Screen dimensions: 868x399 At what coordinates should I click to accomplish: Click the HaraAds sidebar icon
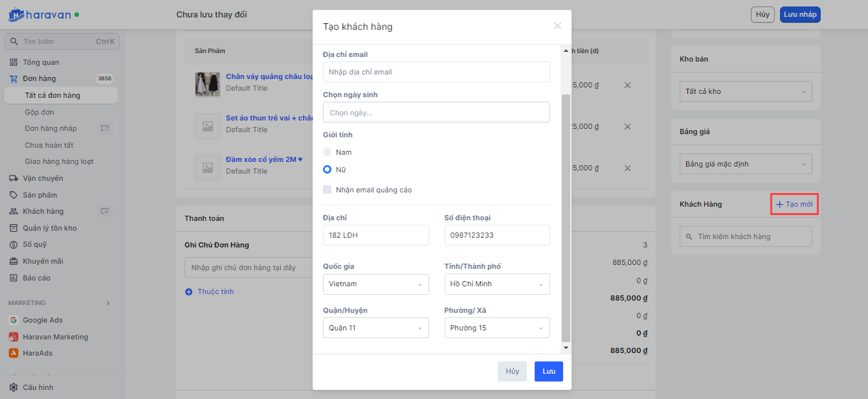(14, 353)
